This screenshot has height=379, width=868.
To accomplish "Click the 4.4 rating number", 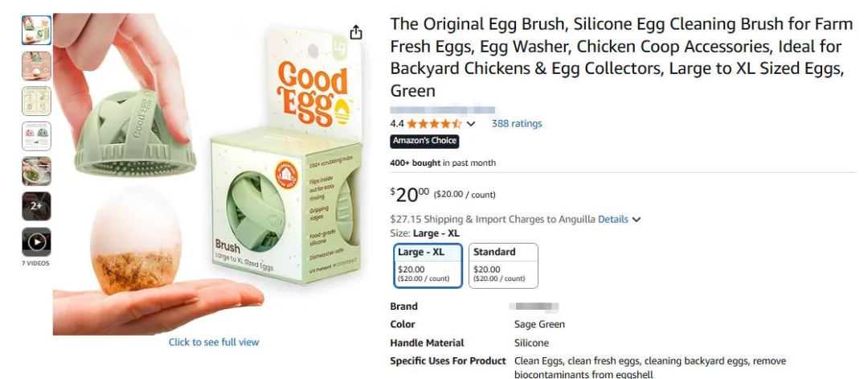I will click(x=397, y=124).
